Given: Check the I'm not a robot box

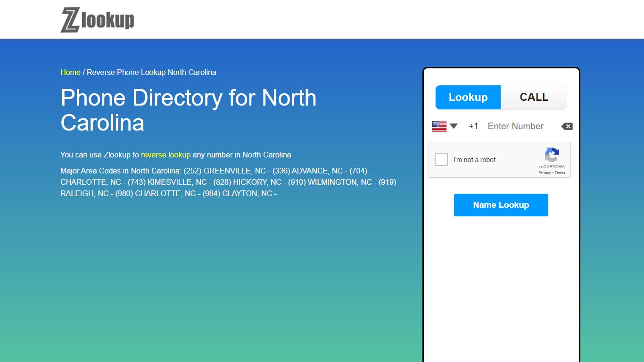Looking at the screenshot, I should (x=441, y=159).
